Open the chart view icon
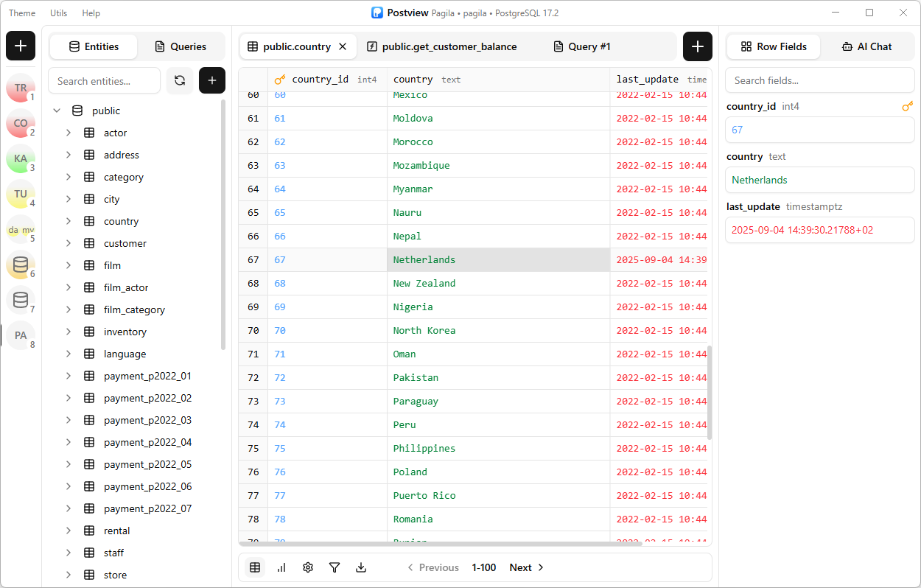 (281, 567)
